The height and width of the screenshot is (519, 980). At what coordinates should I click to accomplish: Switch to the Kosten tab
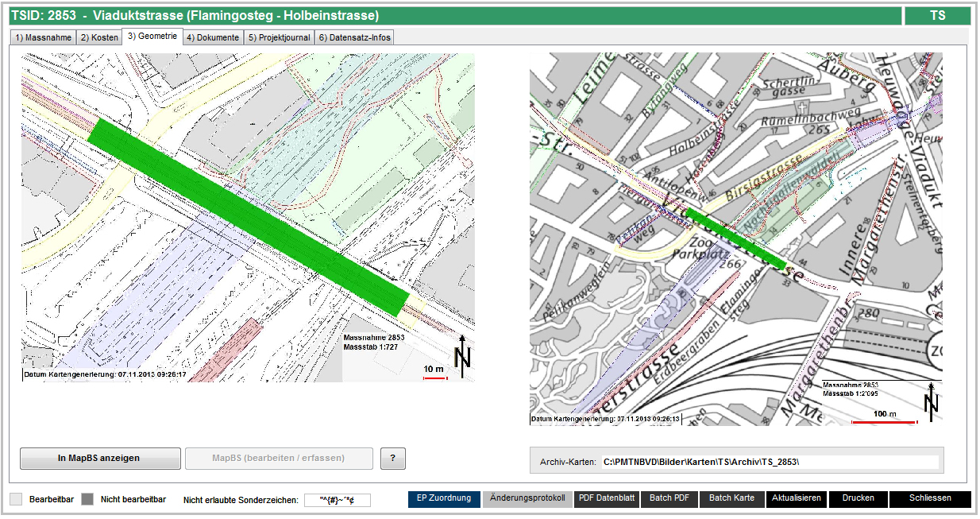[99, 37]
